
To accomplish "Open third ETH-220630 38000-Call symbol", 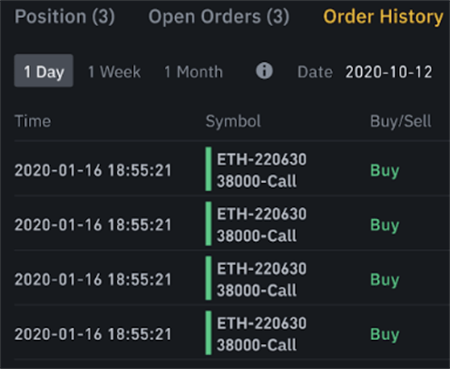I will [262, 279].
